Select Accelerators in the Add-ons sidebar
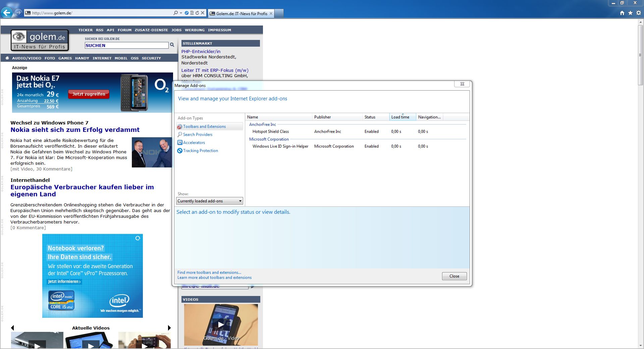Viewport: 644px width, 349px height. (194, 143)
